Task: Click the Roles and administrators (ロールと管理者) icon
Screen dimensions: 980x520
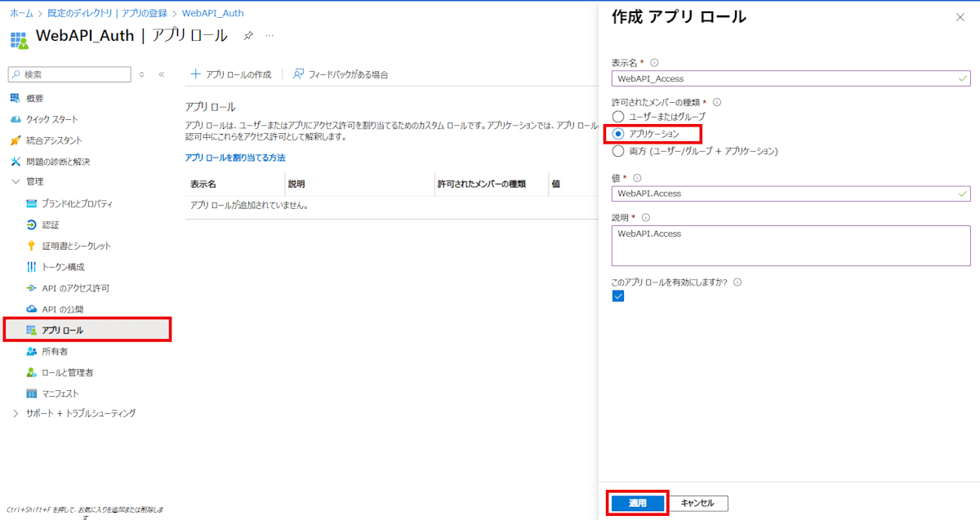Action: (x=32, y=372)
